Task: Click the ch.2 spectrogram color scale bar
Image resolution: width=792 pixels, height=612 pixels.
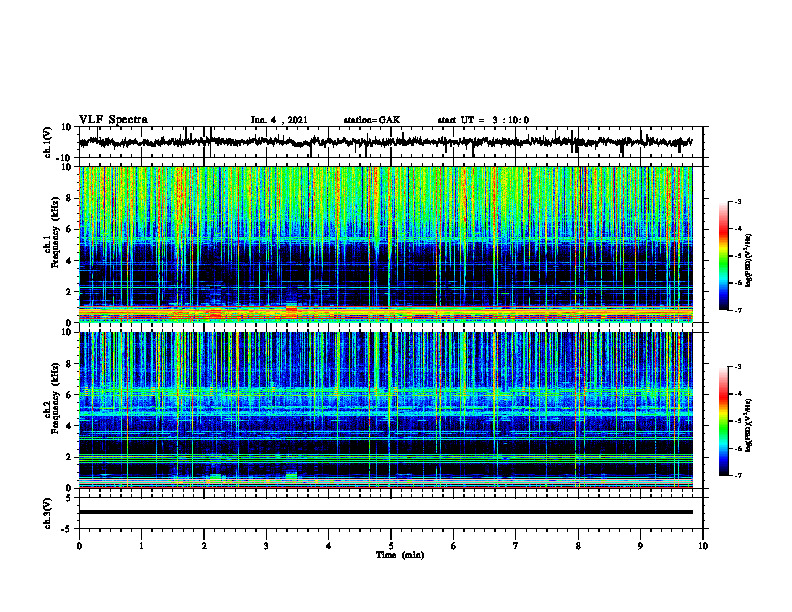Action: (x=723, y=421)
